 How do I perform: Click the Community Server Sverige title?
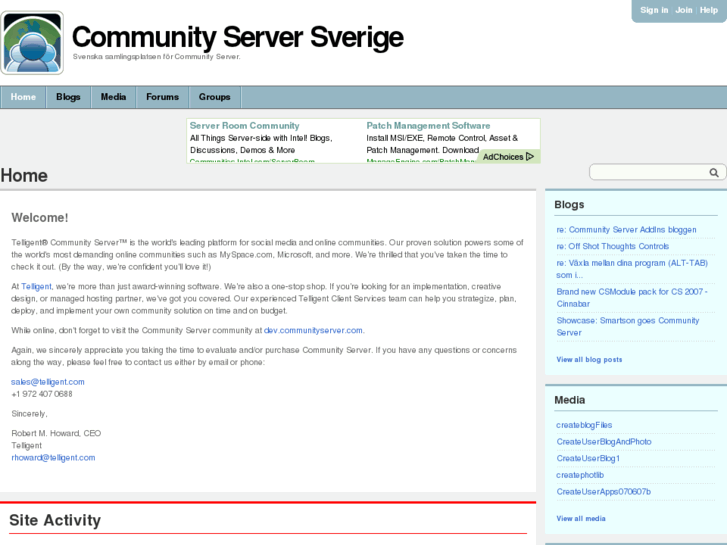[x=237, y=37]
